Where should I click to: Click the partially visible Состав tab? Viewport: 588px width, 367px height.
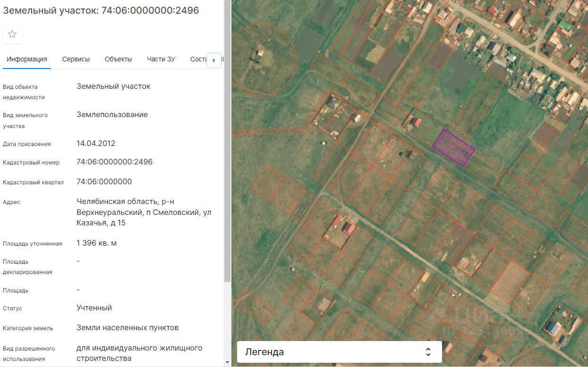(198, 59)
